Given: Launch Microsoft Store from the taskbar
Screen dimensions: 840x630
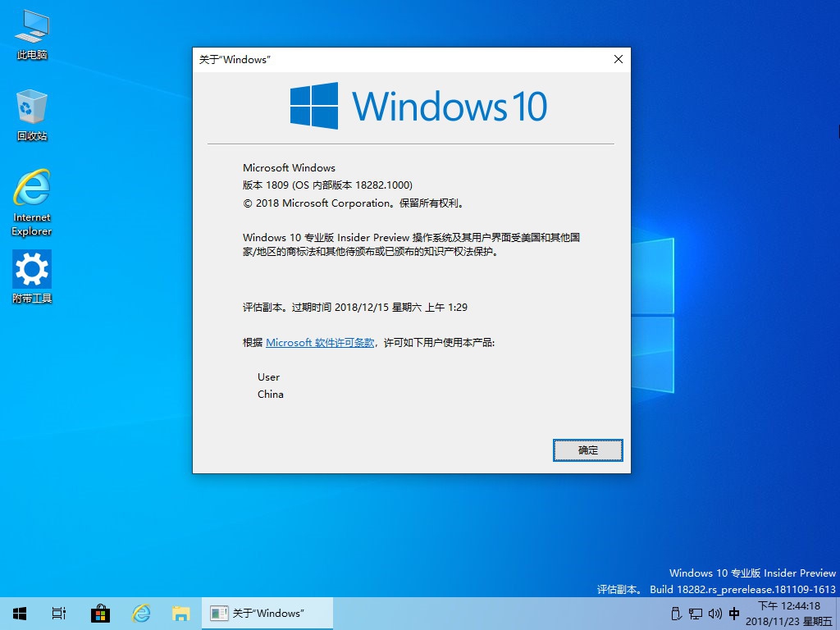Looking at the screenshot, I should pyautogui.click(x=100, y=613).
